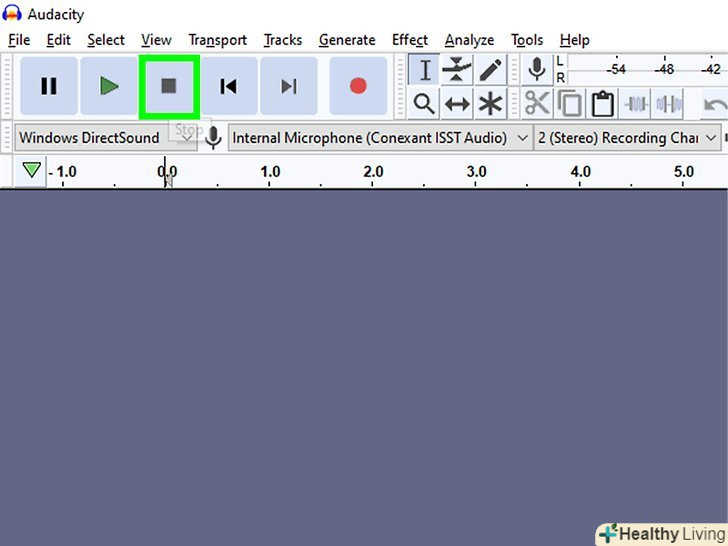This screenshot has width=728, height=546.
Task: Select the Time Shift tool
Action: pos(457,104)
